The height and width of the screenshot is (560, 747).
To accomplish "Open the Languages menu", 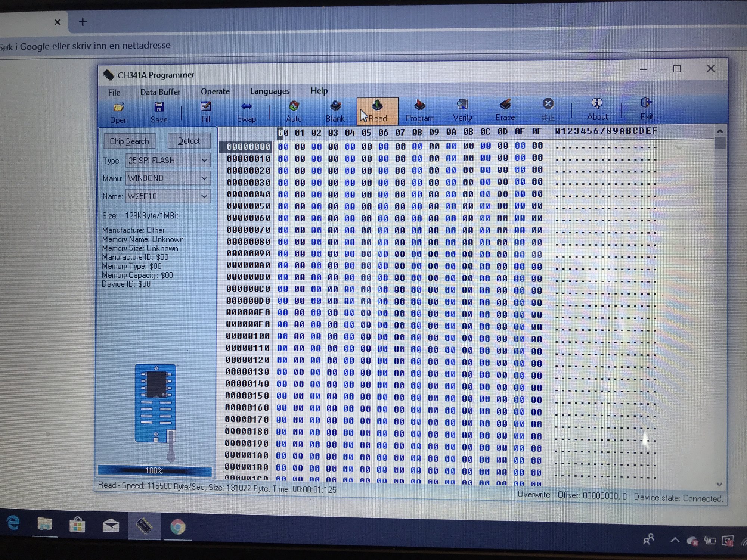I will coord(270,91).
